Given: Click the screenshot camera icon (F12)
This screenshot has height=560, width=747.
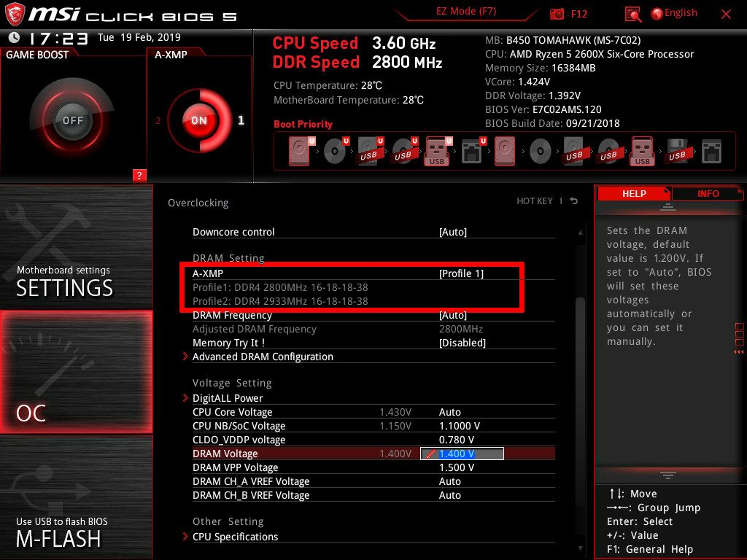Looking at the screenshot, I should (x=557, y=14).
